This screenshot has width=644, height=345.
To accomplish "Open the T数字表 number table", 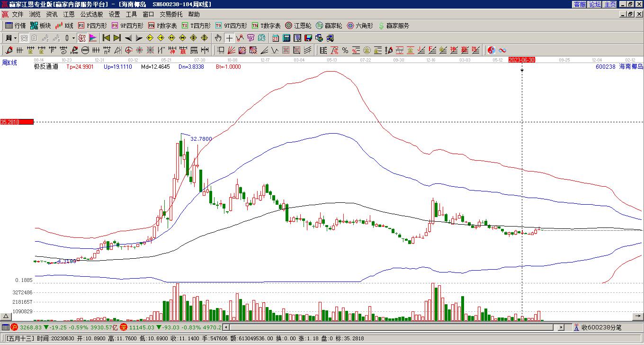I will coord(266,26).
